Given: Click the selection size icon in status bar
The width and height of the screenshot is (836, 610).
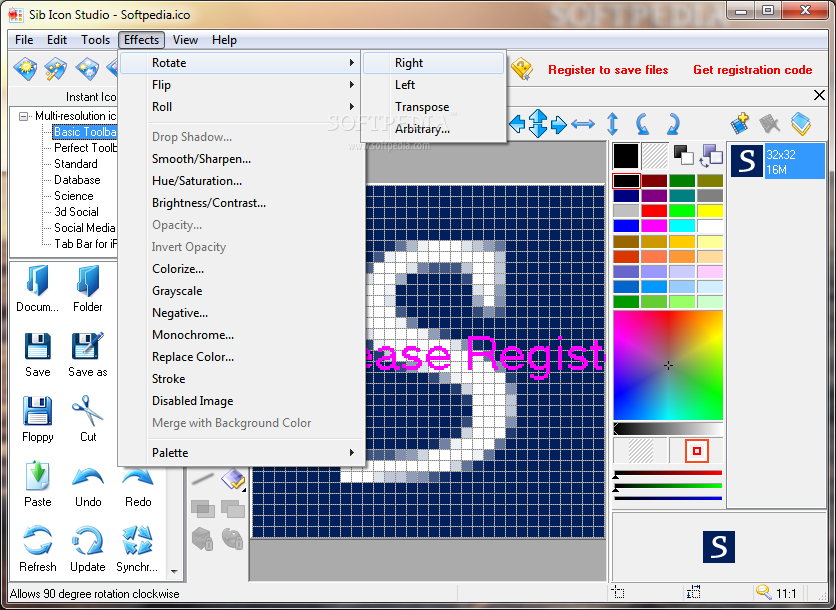Looking at the screenshot, I should [x=694, y=592].
